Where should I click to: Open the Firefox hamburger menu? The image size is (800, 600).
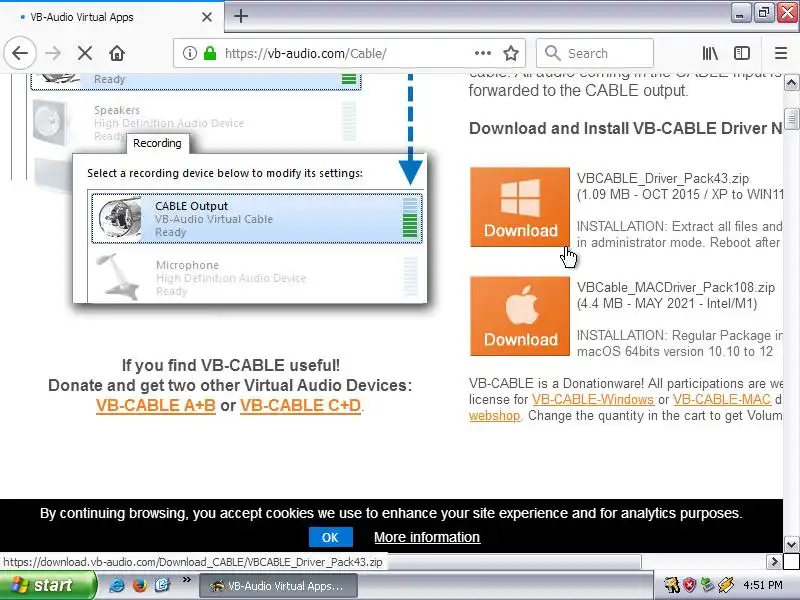click(781, 53)
